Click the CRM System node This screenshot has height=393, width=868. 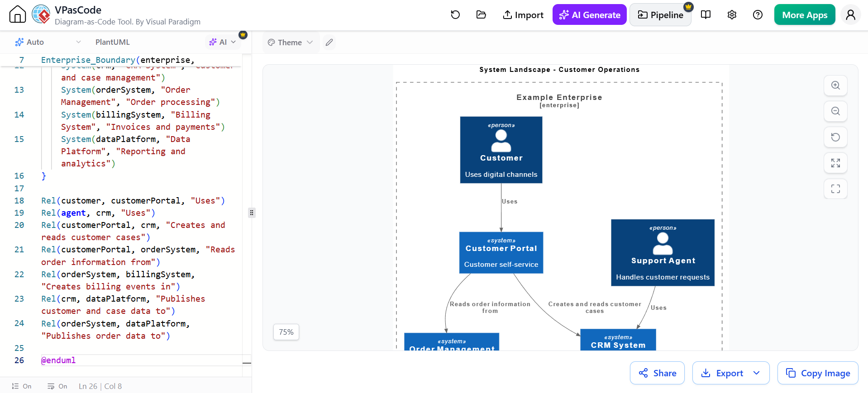tap(618, 340)
